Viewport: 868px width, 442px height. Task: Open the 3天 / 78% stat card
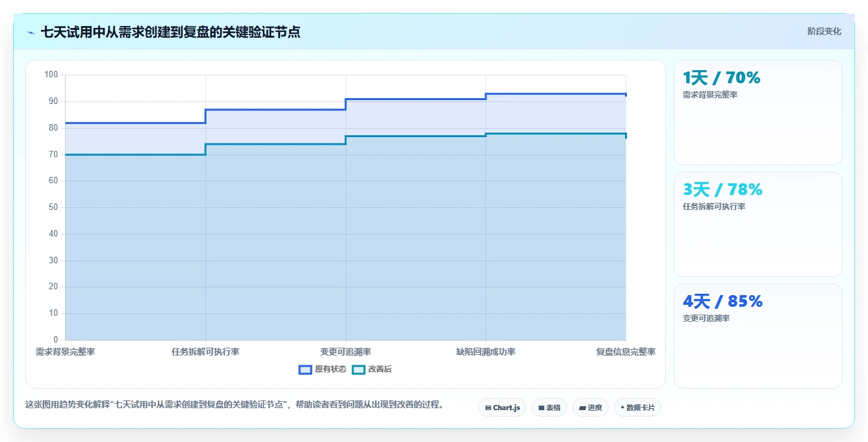(x=758, y=224)
